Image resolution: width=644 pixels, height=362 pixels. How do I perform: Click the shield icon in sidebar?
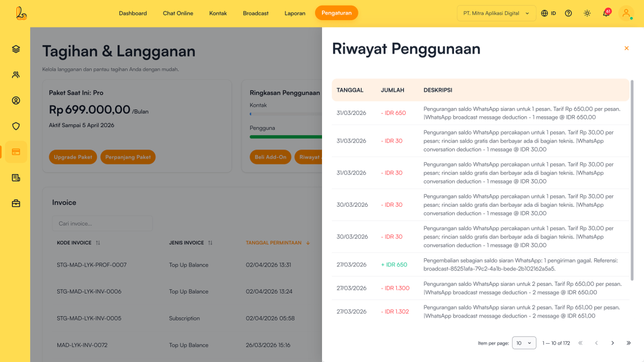point(16,126)
